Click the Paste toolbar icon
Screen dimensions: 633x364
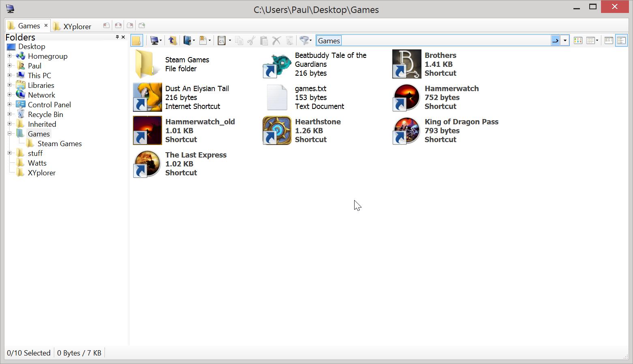click(x=263, y=40)
